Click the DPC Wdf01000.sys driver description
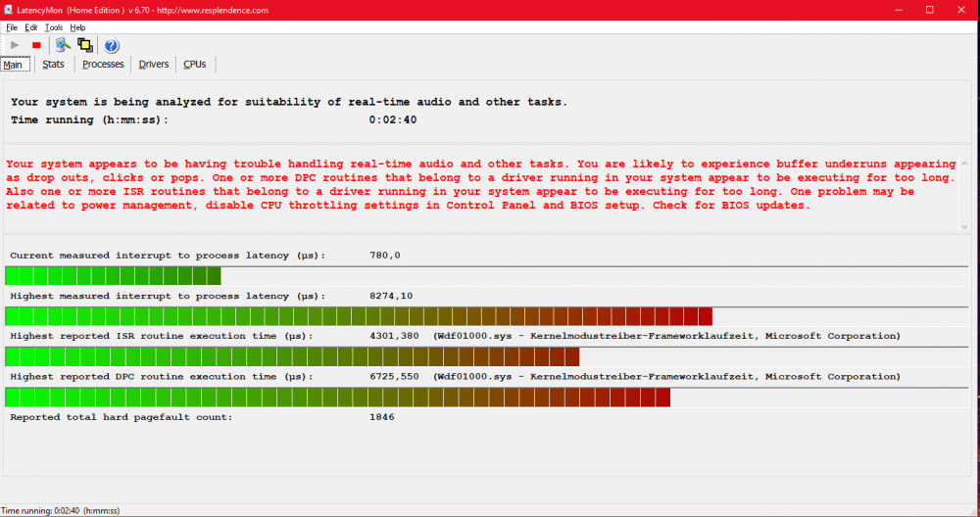 [x=666, y=377]
